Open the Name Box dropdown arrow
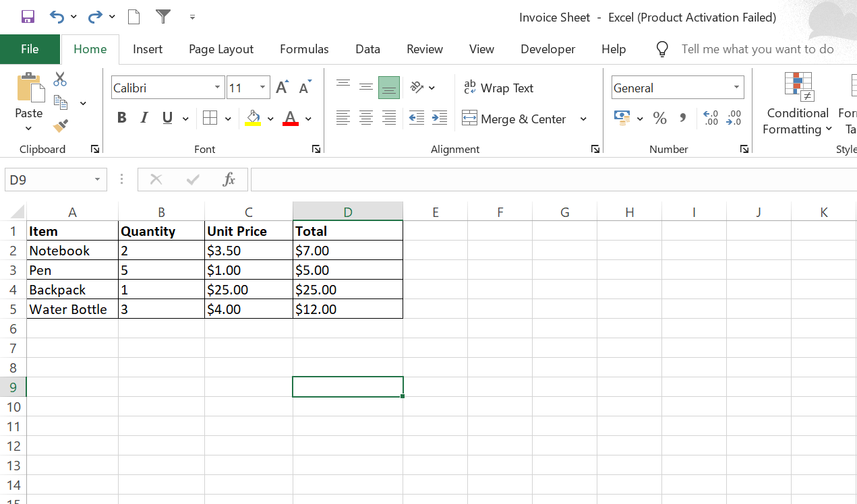Viewport: 857px width, 504px height. pos(97,179)
